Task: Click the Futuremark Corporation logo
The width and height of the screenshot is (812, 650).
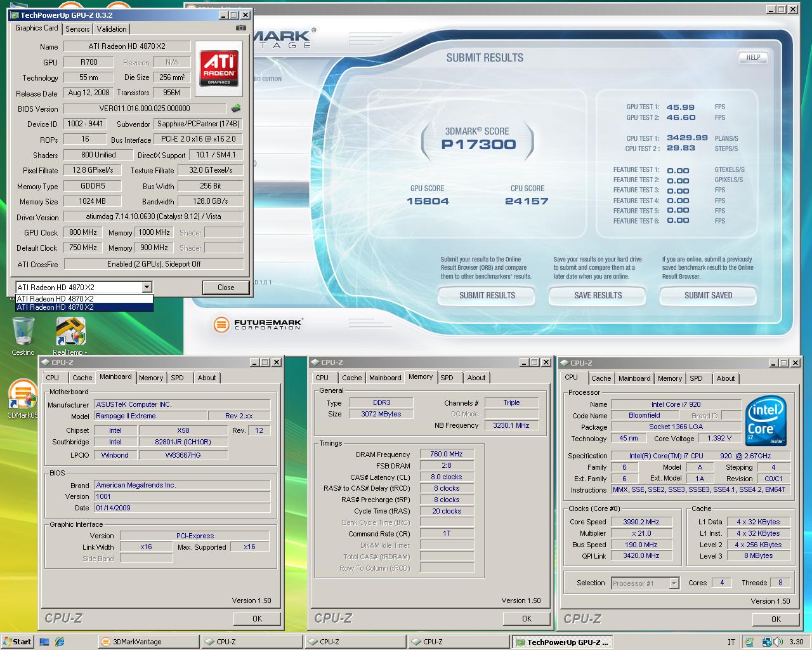Action: pos(258,324)
